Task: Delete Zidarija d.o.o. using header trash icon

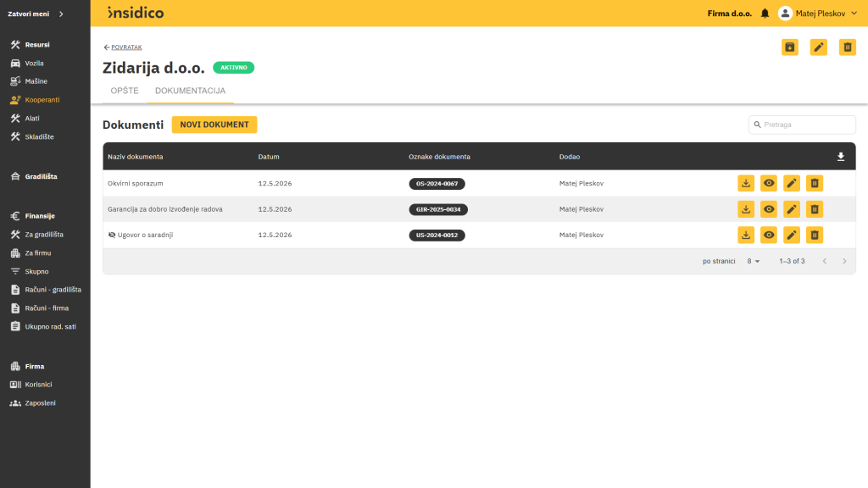Action: pyautogui.click(x=848, y=47)
